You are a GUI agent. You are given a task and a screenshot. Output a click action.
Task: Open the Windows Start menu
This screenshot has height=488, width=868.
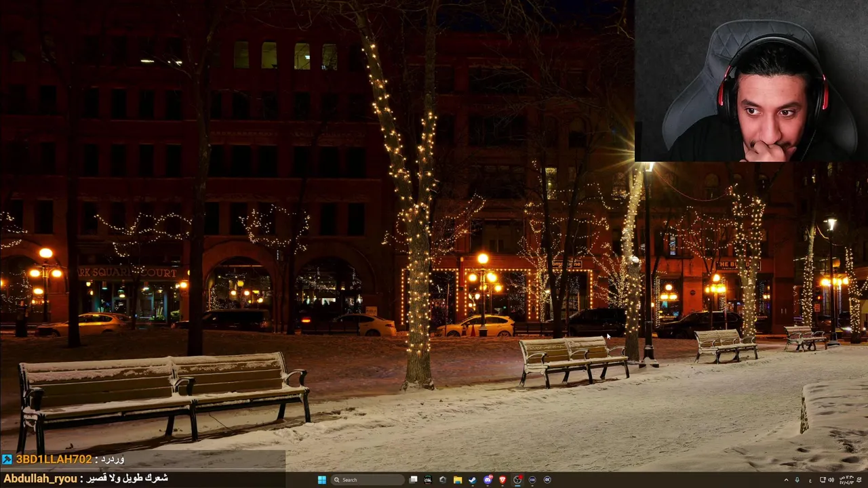click(321, 480)
